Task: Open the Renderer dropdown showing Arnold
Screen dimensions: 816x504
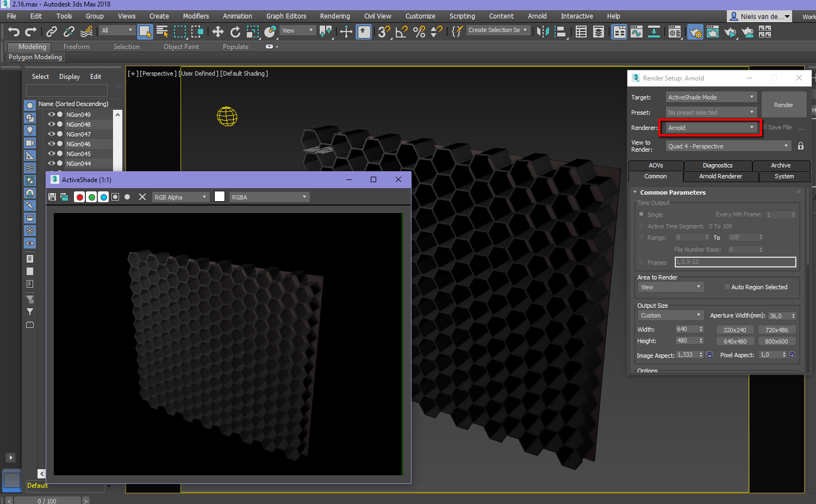Action: pos(711,128)
